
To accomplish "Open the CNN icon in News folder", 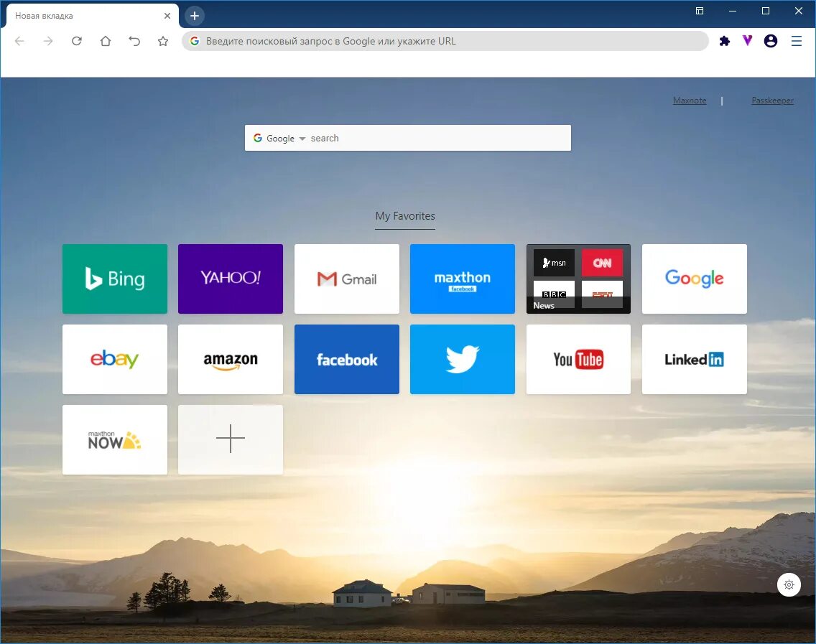I will tap(602, 263).
